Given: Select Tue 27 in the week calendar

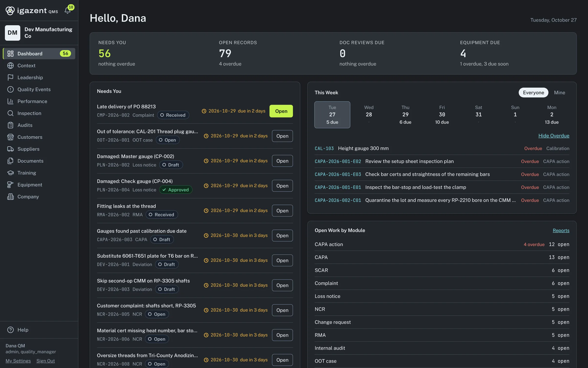Looking at the screenshot, I should [x=332, y=115].
